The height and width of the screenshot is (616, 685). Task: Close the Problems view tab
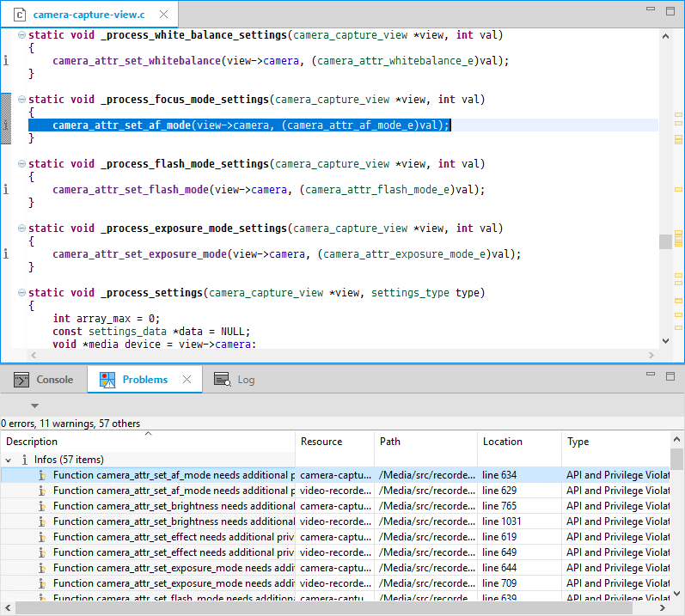187,380
